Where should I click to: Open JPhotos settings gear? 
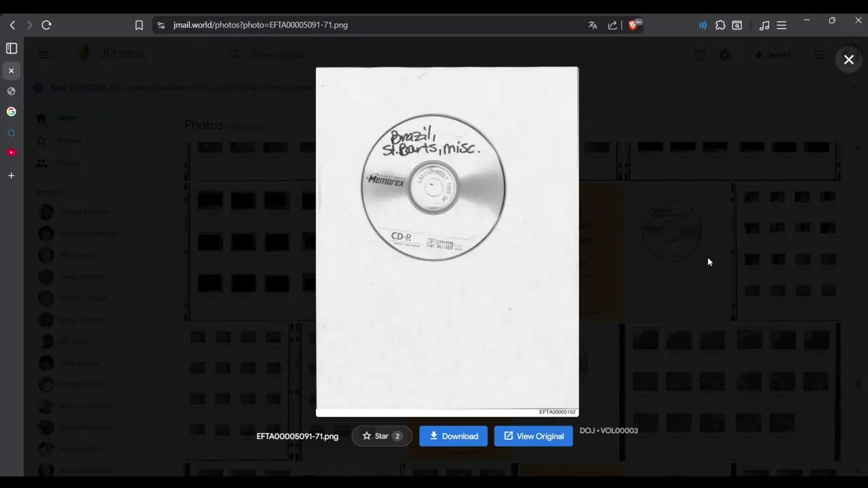point(724,55)
